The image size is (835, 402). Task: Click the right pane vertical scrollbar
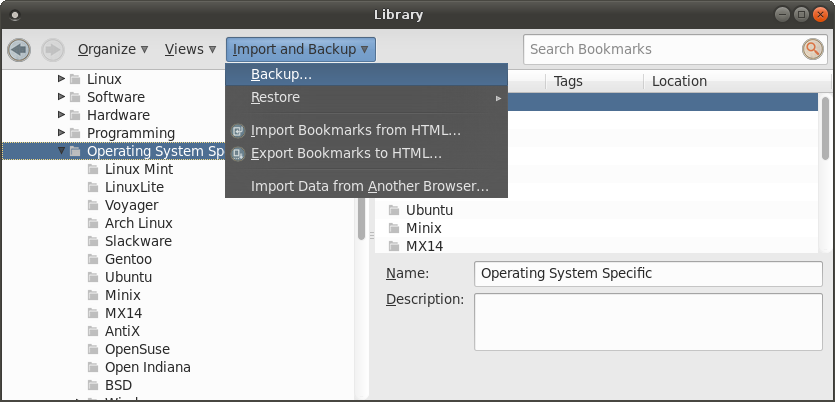click(x=825, y=128)
